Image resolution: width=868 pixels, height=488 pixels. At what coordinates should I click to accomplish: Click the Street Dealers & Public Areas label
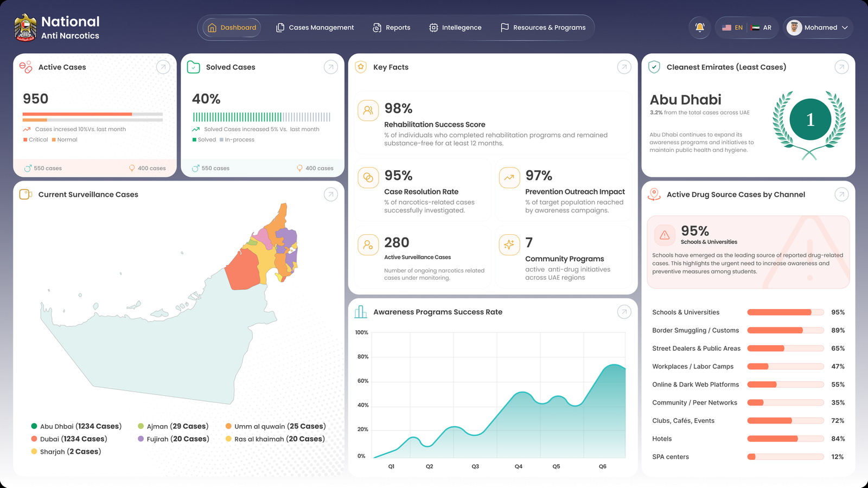coord(696,349)
